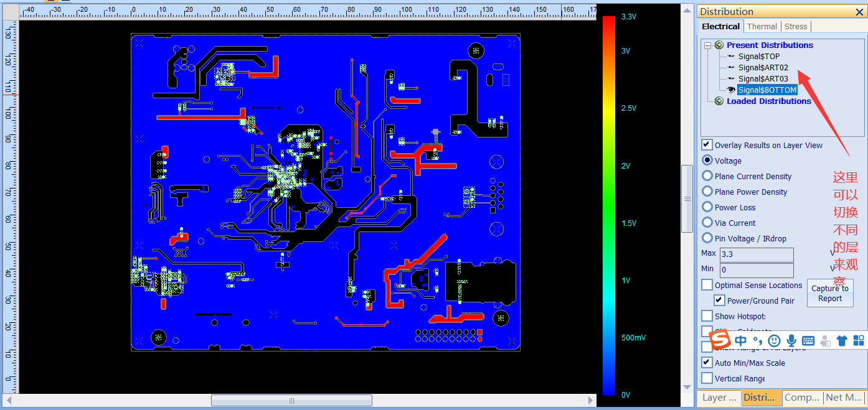Toggle the punctuation mode icon
This screenshot has height=410, width=868.
pos(757,340)
